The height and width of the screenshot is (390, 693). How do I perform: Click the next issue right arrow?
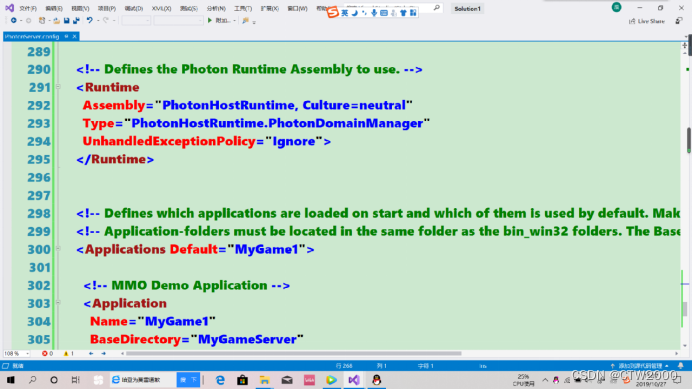pos(103,353)
